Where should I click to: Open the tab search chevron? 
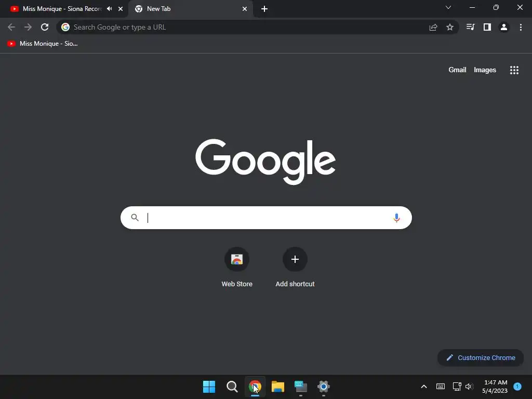pos(448,7)
